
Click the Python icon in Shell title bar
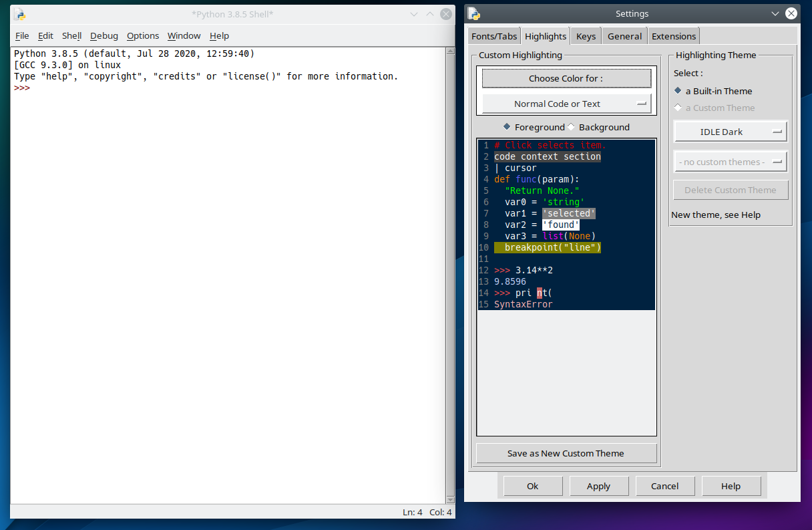(x=20, y=14)
